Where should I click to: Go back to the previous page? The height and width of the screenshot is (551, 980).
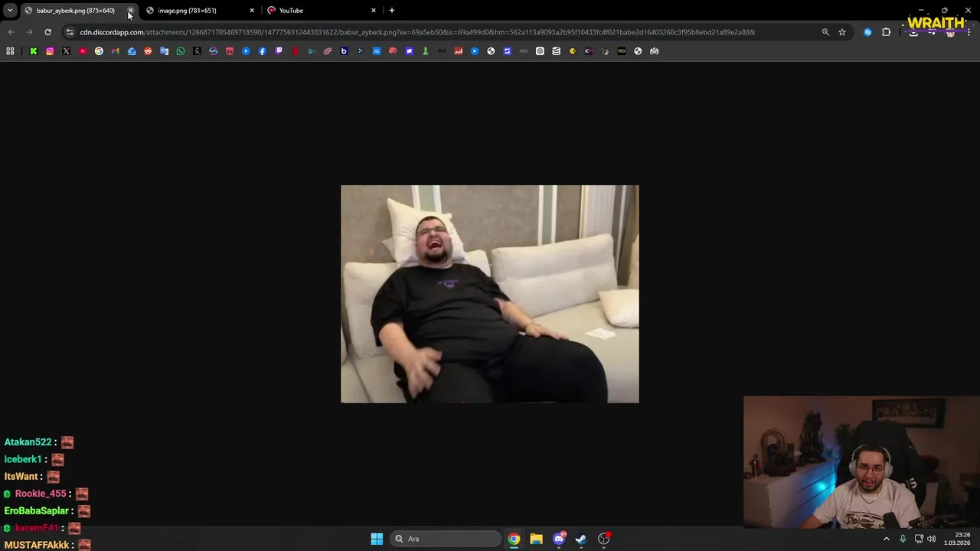coord(11,32)
